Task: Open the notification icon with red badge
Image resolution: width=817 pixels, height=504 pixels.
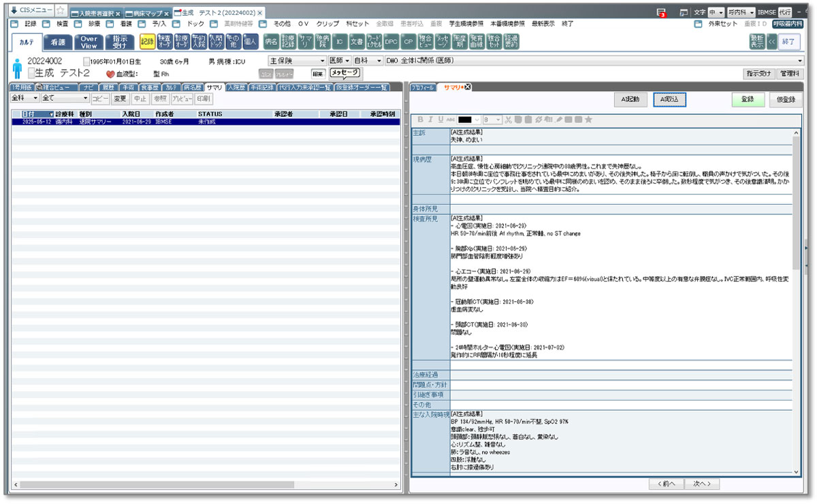Action: [660, 13]
